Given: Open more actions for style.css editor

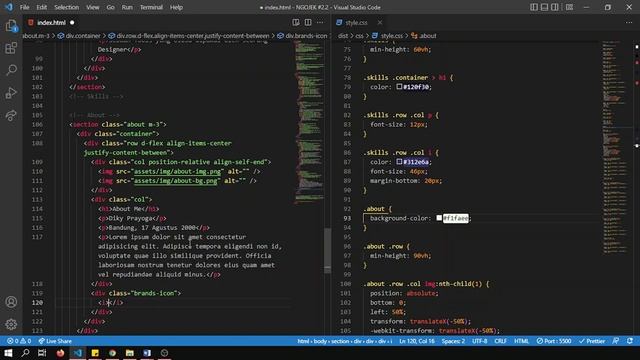Looking at the screenshot, I should [x=629, y=22].
